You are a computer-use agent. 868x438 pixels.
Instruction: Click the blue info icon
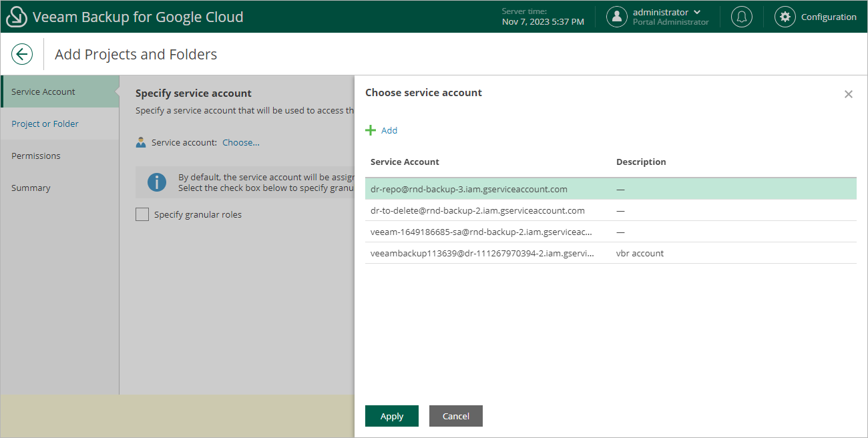[x=157, y=182]
